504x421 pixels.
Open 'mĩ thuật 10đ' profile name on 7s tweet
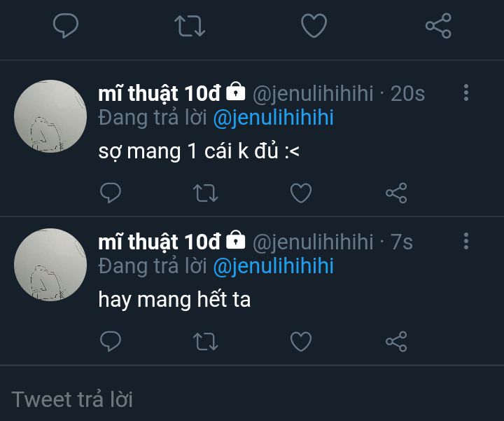(160, 242)
